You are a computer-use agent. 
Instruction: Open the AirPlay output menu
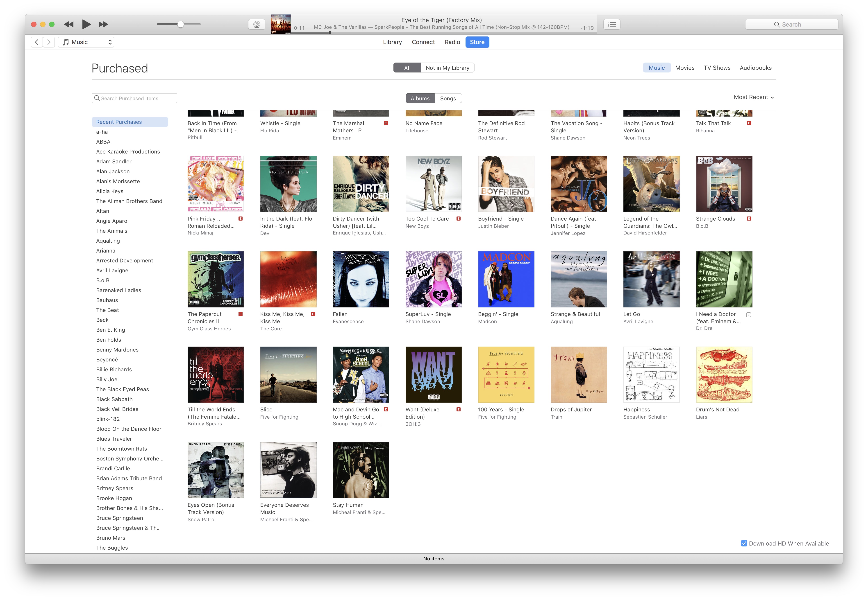[x=257, y=25]
